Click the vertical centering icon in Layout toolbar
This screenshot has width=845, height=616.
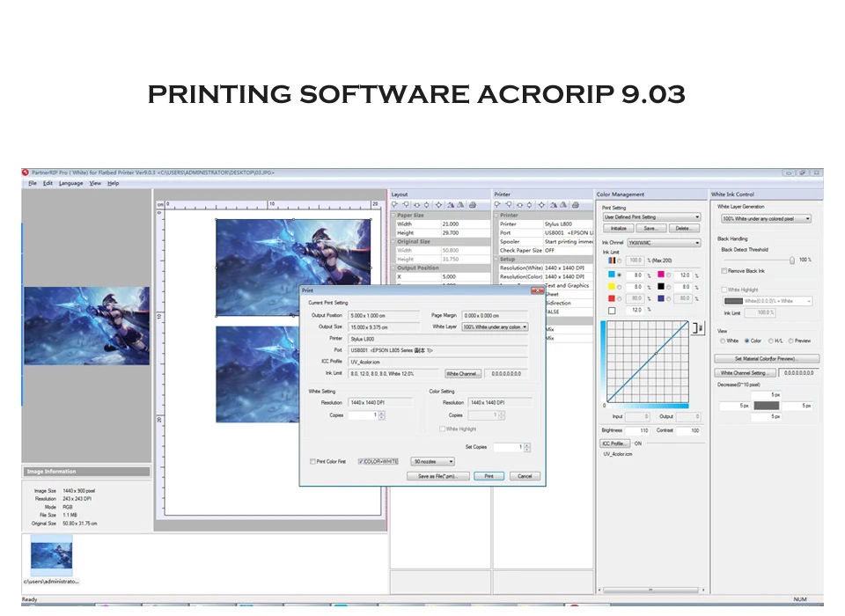(x=427, y=205)
